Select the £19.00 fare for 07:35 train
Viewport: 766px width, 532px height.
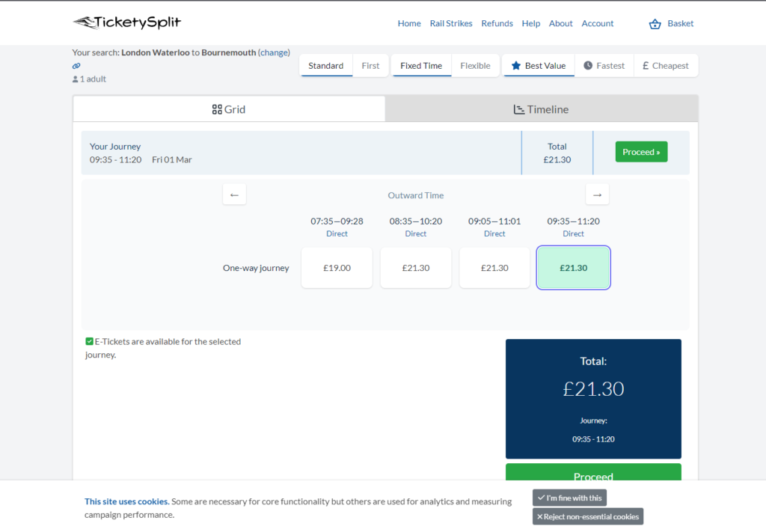[337, 268]
